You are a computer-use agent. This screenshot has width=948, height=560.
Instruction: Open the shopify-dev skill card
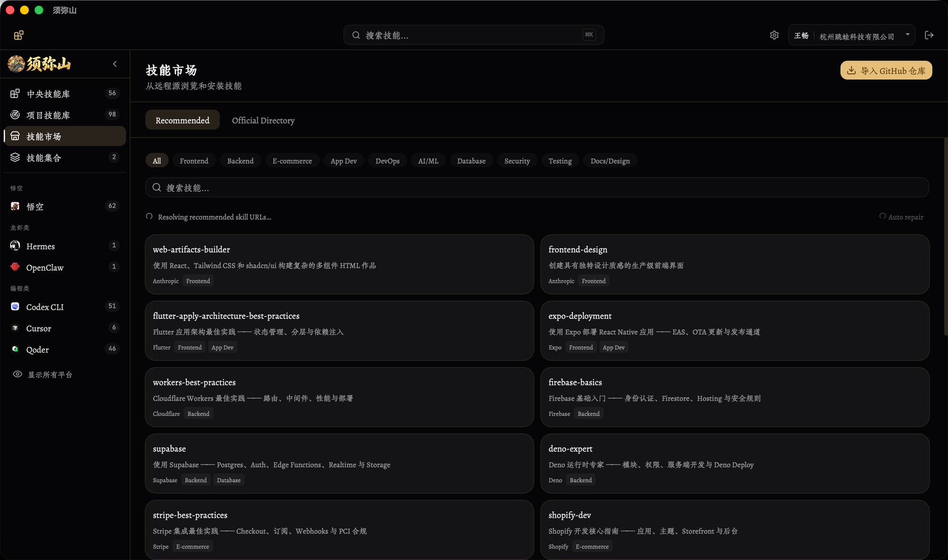[x=735, y=530]
